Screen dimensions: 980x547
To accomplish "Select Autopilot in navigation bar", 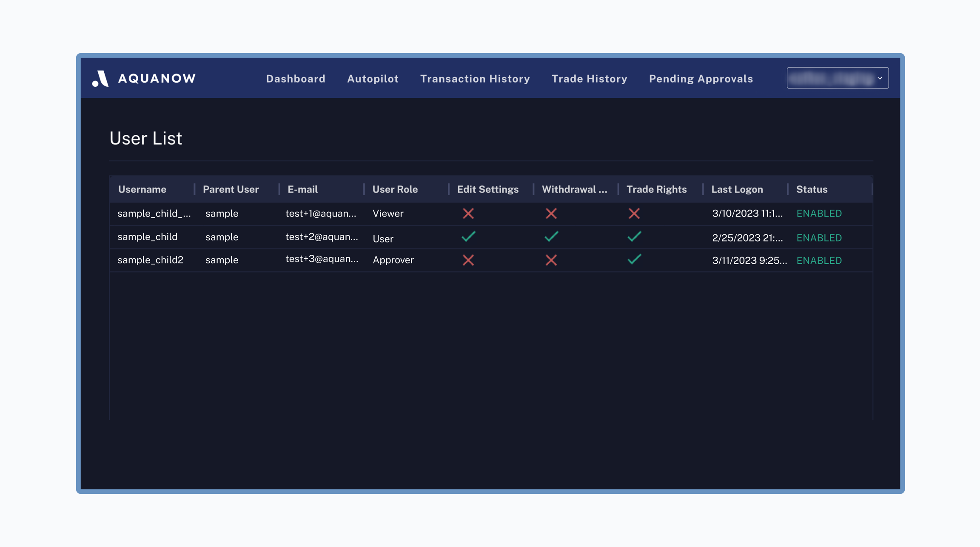I will (373, 79).
